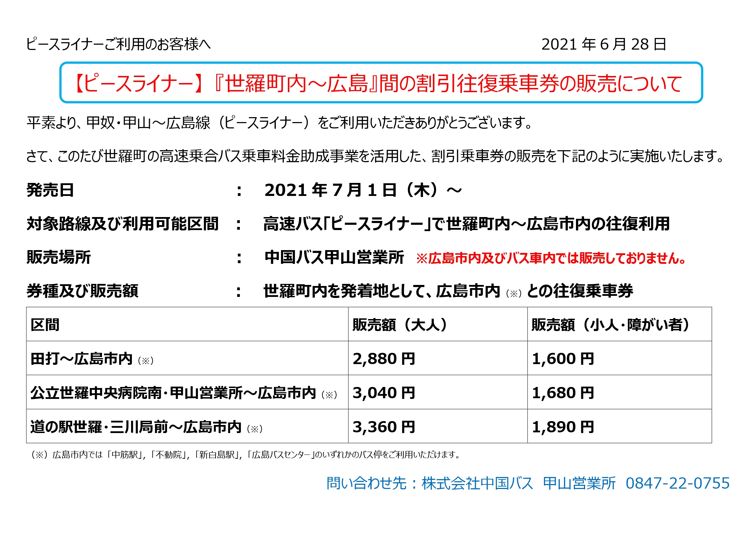The height and width of the screenshot is (534, 756).
Task: Click the 販売場所 label
Action: click(59, 257)
